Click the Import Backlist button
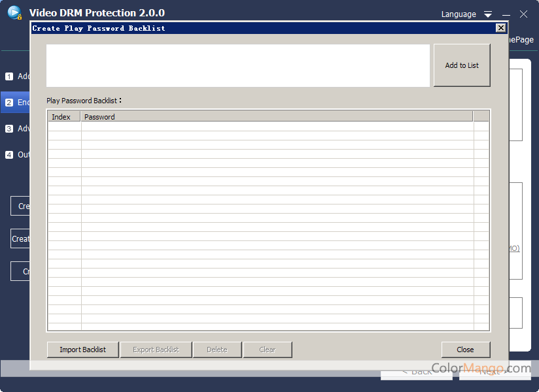Screen dimensions: 539x392 tap(82, 350)
